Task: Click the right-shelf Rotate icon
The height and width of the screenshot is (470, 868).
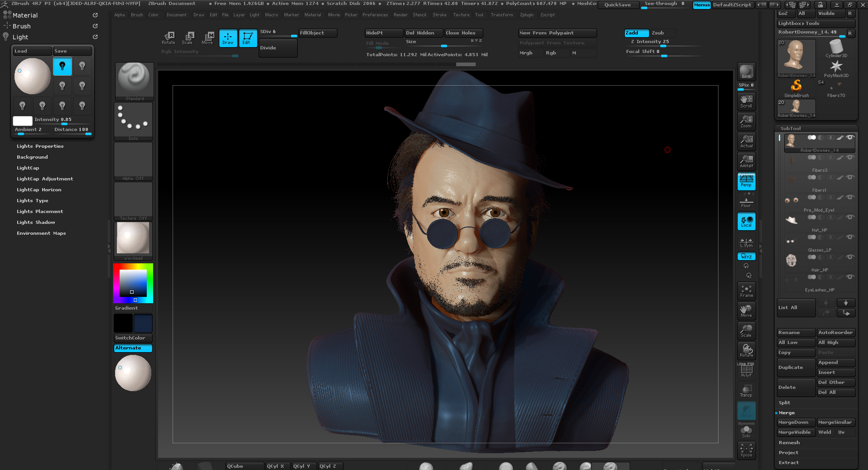Action: pyautogui.click(x=746, y=351)
